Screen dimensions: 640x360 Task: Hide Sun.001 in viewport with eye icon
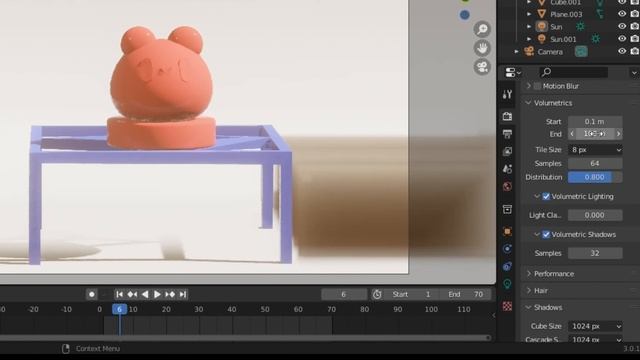pos(622,39)
